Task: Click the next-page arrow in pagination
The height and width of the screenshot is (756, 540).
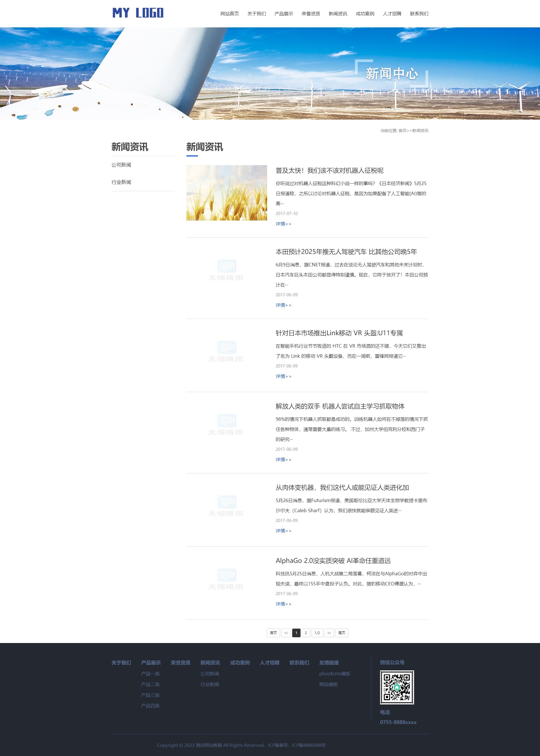Action: click(x=329, y=633)
